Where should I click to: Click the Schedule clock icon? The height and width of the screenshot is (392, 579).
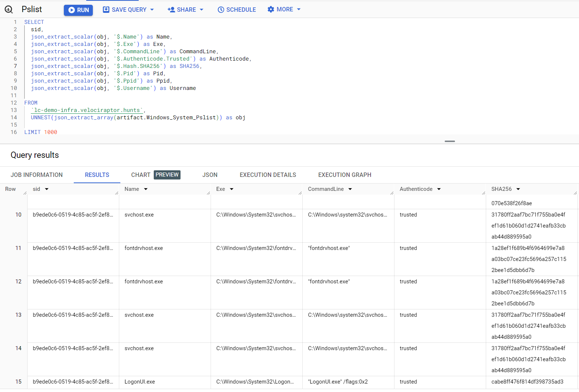pos(221,10)
